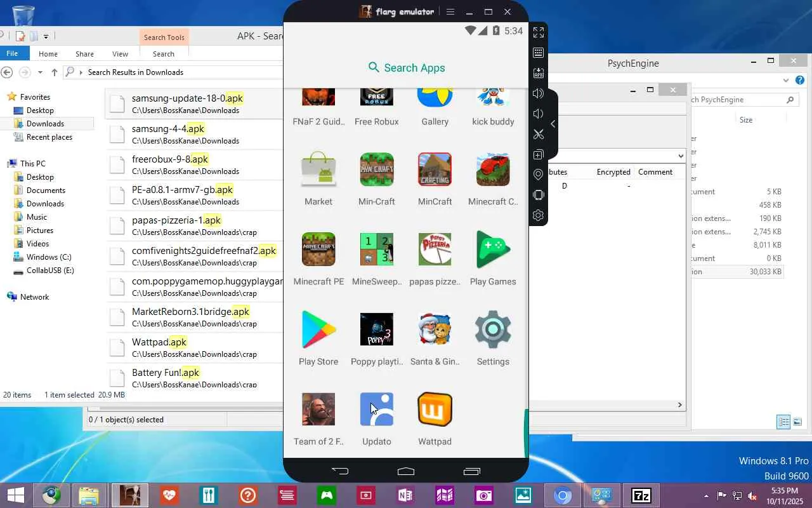Tap the Android back button
The width and height of the screenshot is (812, 508).
tap(340, 471)
